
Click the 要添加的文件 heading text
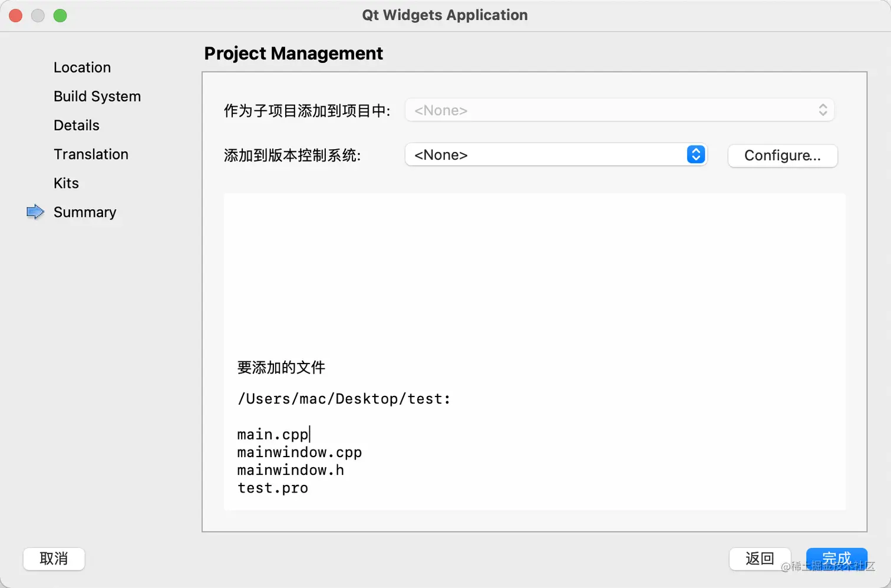pyautogui.click(x=281, y=368)
